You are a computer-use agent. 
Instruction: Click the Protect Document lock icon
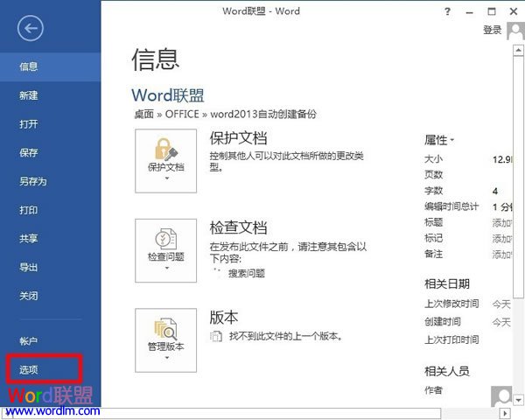165,148
